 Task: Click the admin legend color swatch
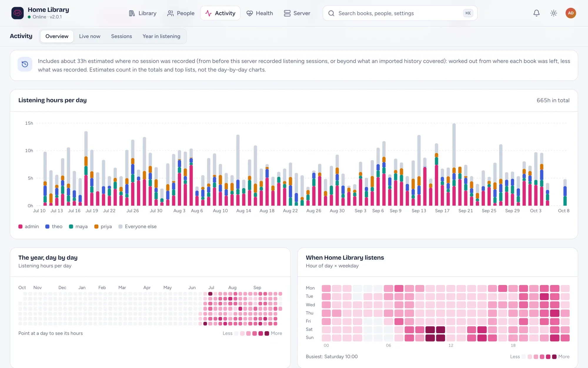click(x=20, y=226)
